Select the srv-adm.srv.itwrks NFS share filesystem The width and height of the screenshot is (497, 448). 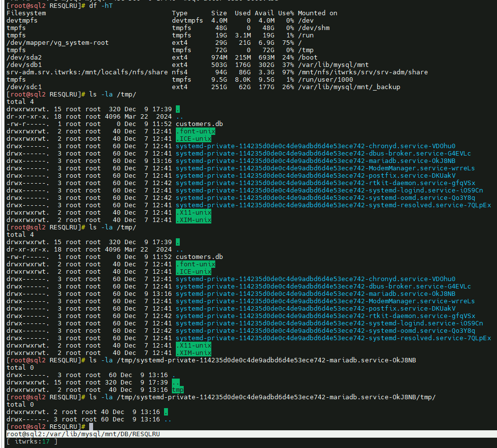pyautogui.click(x=87, y=72)
